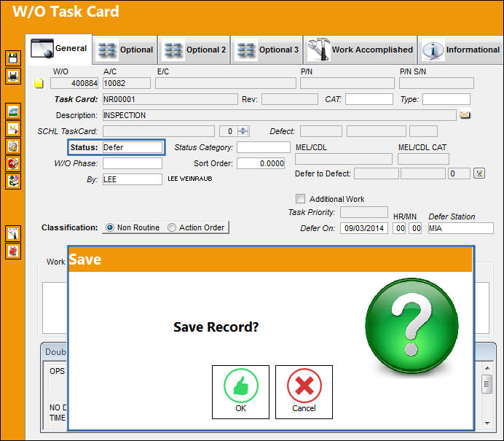Click the yellow scissors icon in sidebar

13,129
